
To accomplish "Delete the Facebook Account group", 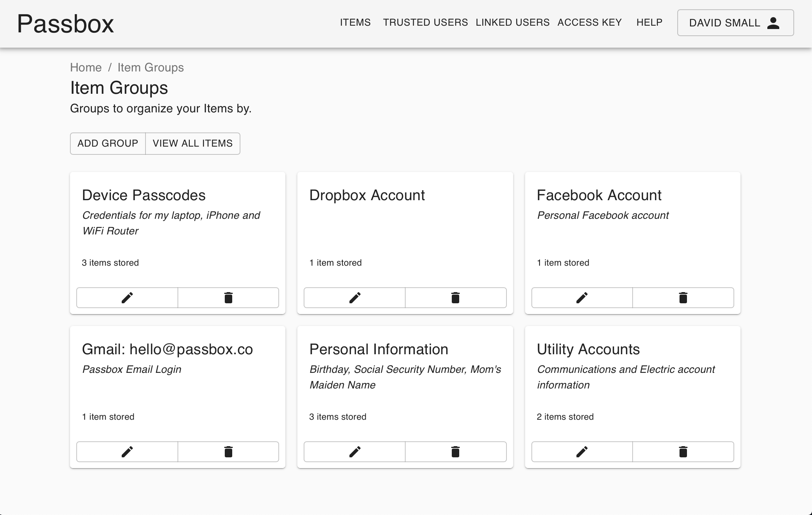I will pos(683,298).
